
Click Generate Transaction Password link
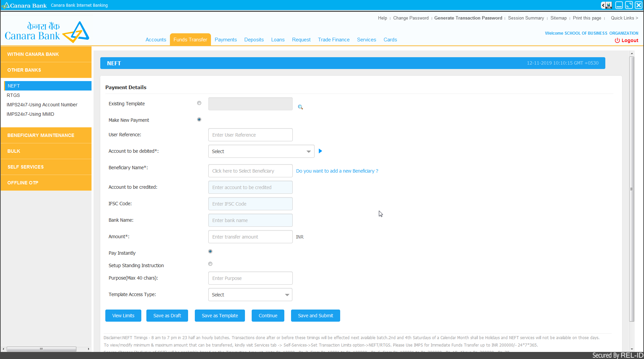tap(468, 18)
